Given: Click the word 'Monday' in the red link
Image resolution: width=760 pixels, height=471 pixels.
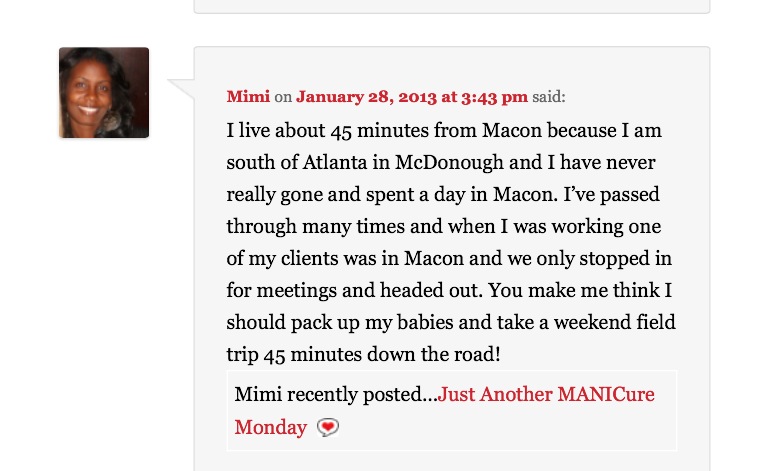Looking at the screenshot, I should click(x=270, y=427).
